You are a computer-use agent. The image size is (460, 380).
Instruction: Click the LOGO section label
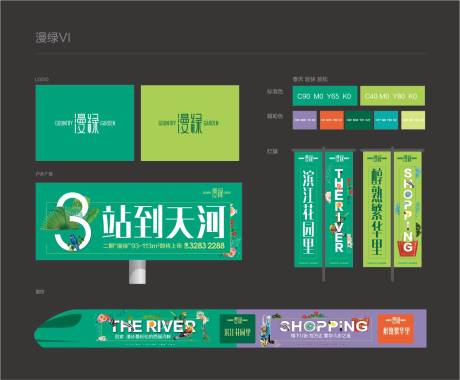[x=42, y=79]
